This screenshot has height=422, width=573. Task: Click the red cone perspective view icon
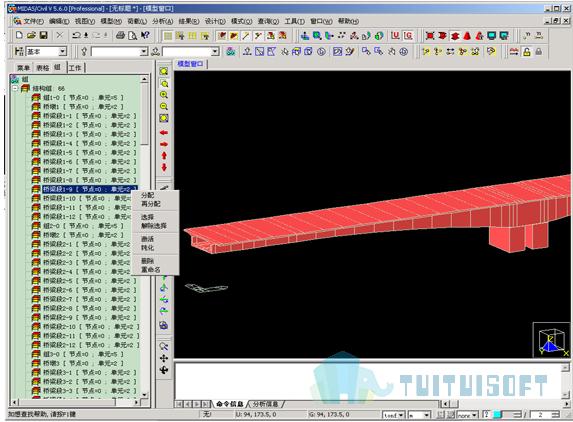[x=467, y=36]
